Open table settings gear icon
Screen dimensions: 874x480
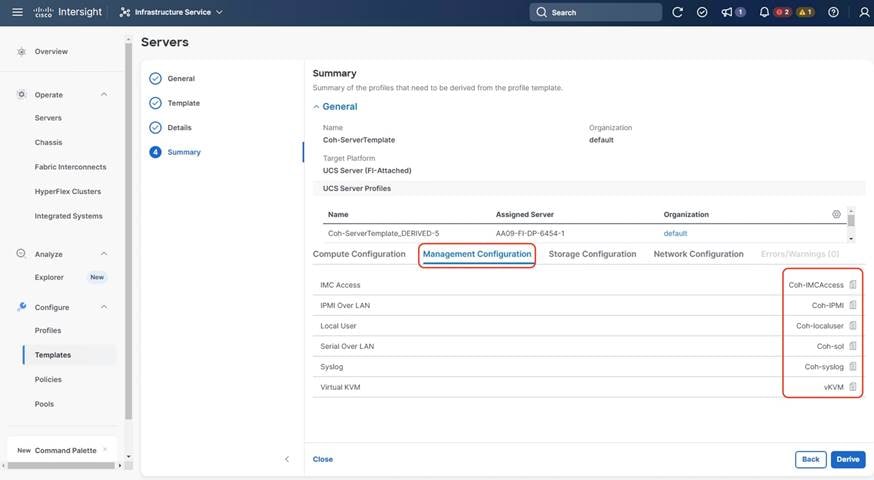click(836, 214)
